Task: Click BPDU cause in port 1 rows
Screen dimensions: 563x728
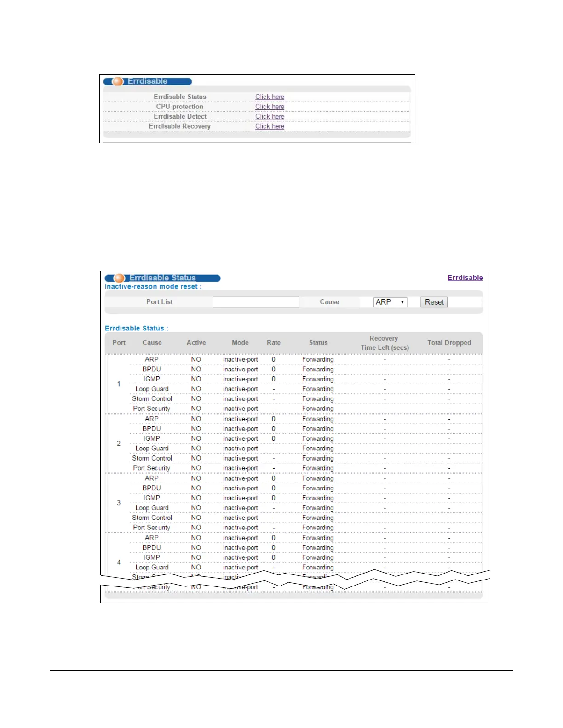Action: tap(152, 369)
